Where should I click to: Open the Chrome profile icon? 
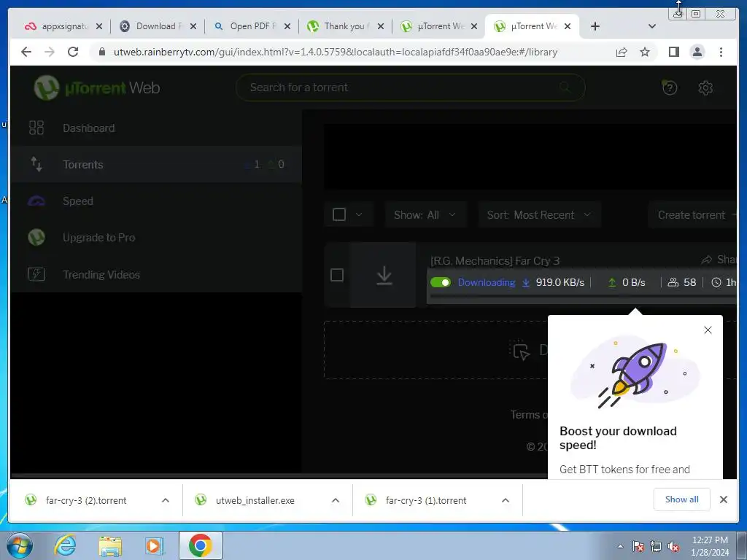point(697,52)
